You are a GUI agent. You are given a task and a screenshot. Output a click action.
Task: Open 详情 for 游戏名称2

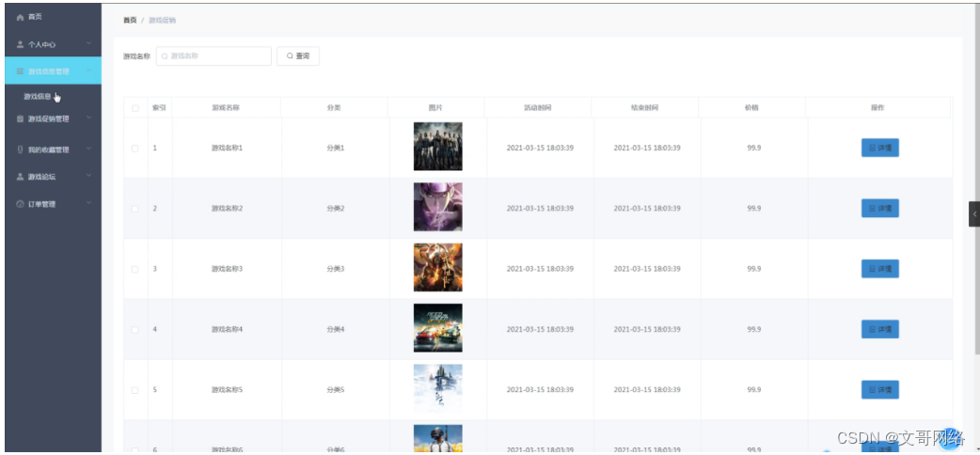pos(880,208)
